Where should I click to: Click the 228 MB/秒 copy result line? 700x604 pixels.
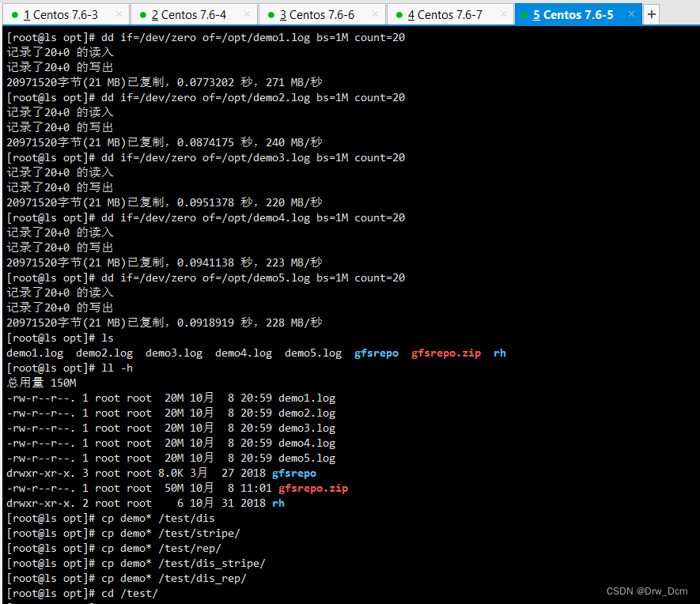(165, 323)
